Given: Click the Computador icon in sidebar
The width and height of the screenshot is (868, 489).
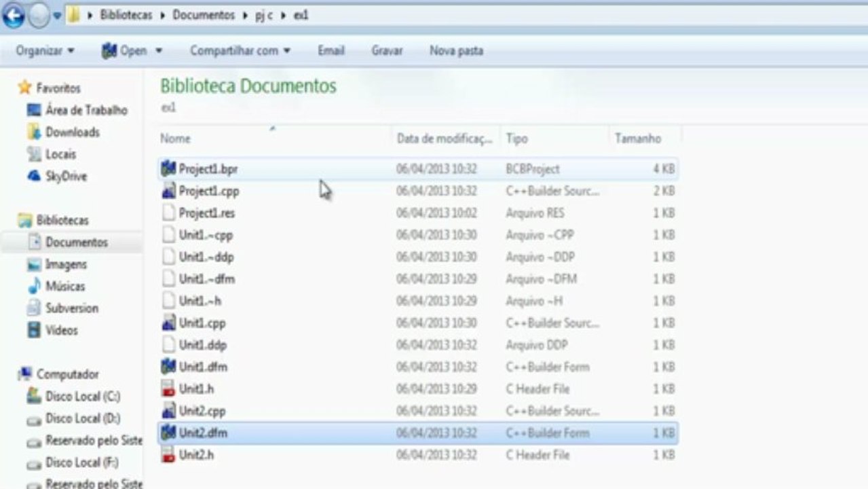Looking at the screenshot, I should (26, 374).
